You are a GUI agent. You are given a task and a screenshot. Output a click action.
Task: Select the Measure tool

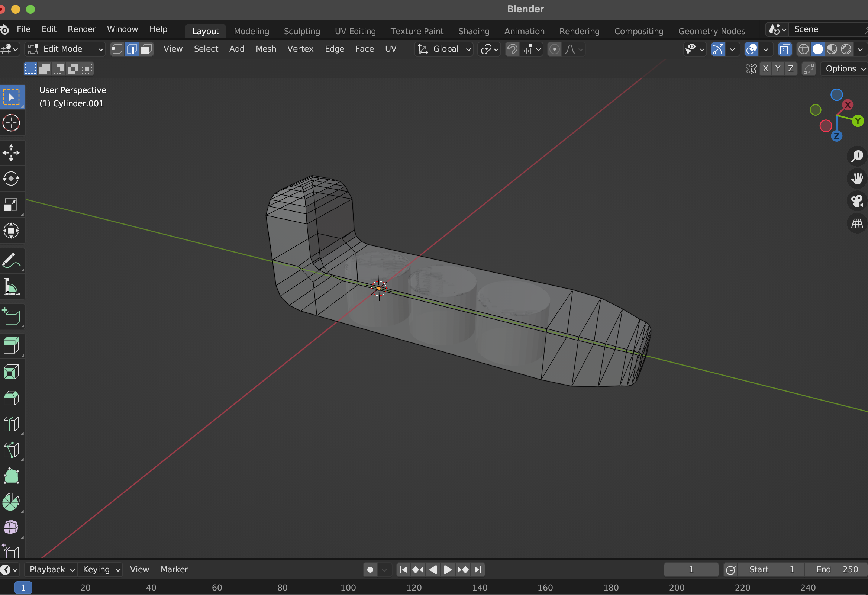coord(12,287)
